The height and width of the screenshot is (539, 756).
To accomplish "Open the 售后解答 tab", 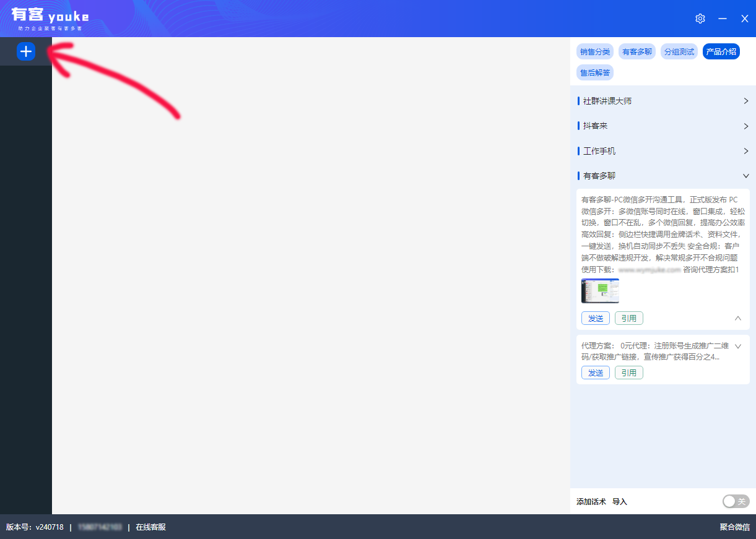I will pyautogui.click(x=595, y=72).
